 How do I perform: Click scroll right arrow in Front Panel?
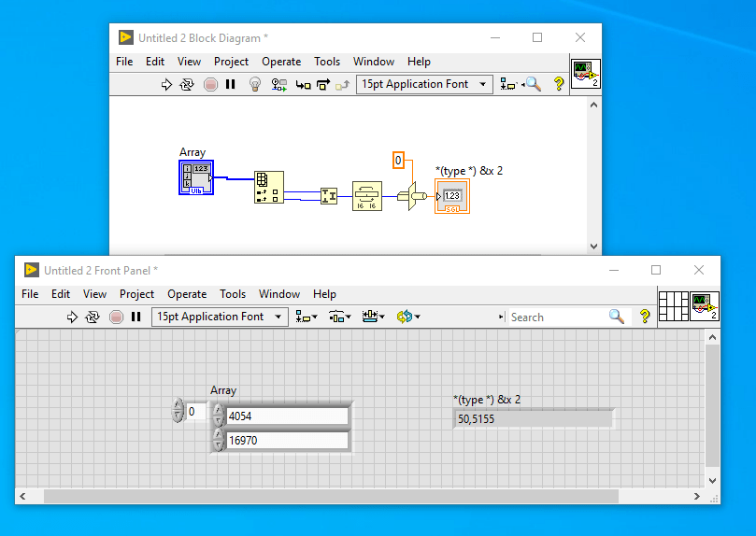[696, 497]
